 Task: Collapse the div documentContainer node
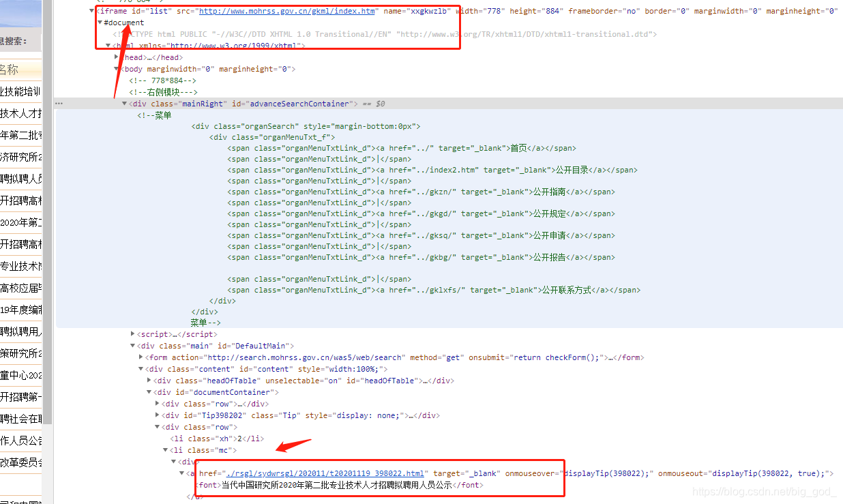149,392
